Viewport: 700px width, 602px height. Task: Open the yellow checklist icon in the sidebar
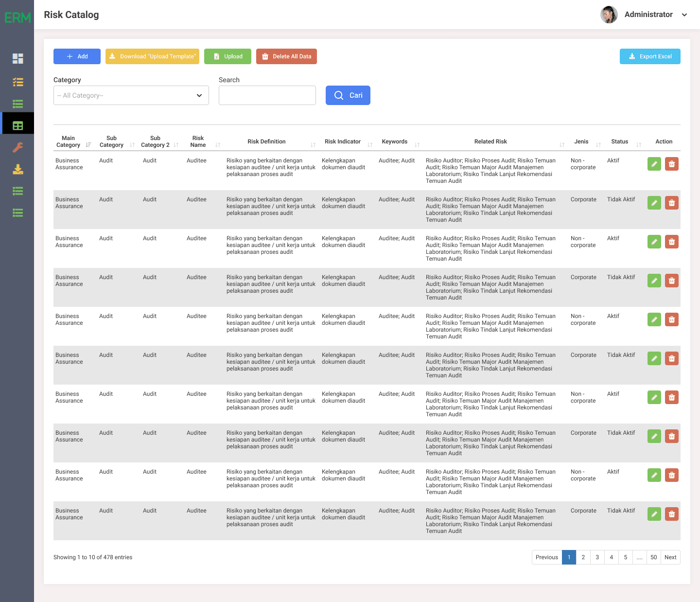[18, 82]
